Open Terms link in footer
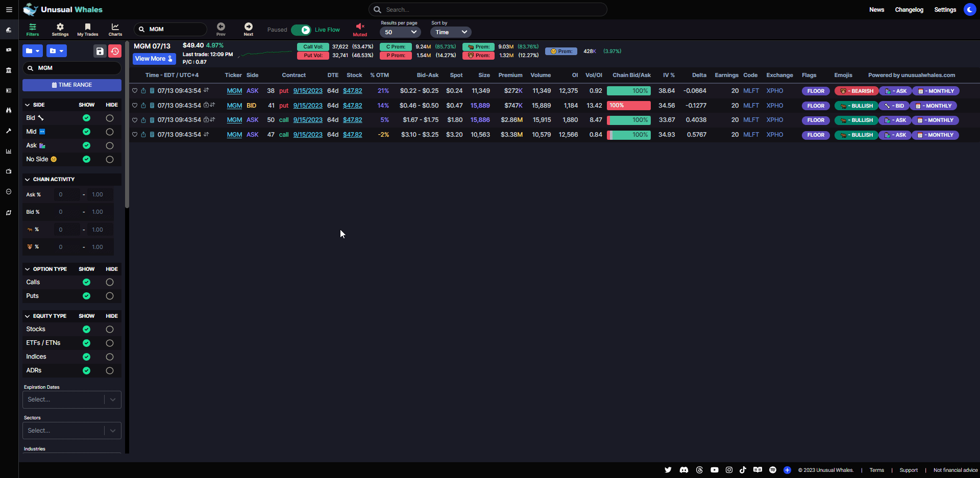This screenshot has height=478, width=980. 876,470
